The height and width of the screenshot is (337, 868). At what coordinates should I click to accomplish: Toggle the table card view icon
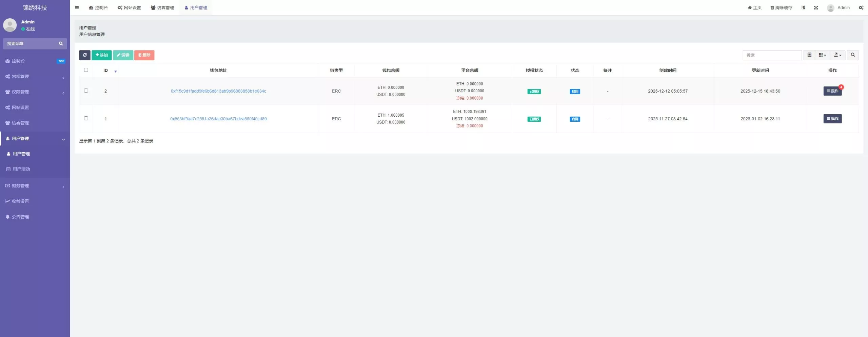[809, 55]
